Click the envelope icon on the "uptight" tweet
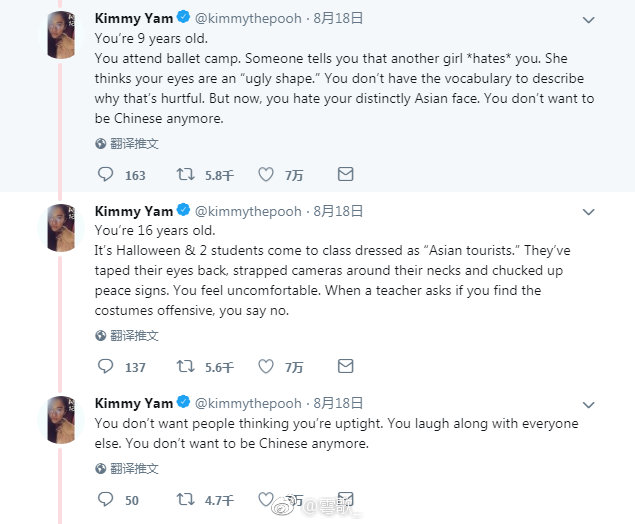The width and height of the screenshot is (635, 524). pos(345,499)
